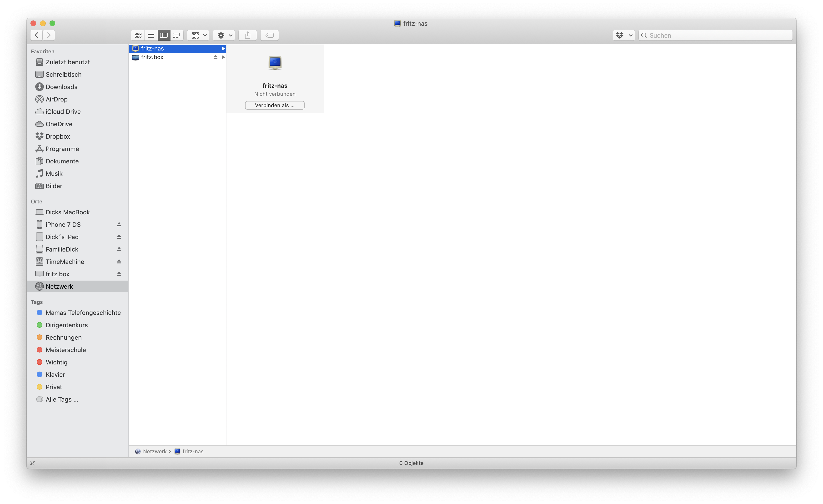The width and height of the screenshot is (823, 504).
Task: Eject fritz.box in the column list
Action: (x=216, y=57)
